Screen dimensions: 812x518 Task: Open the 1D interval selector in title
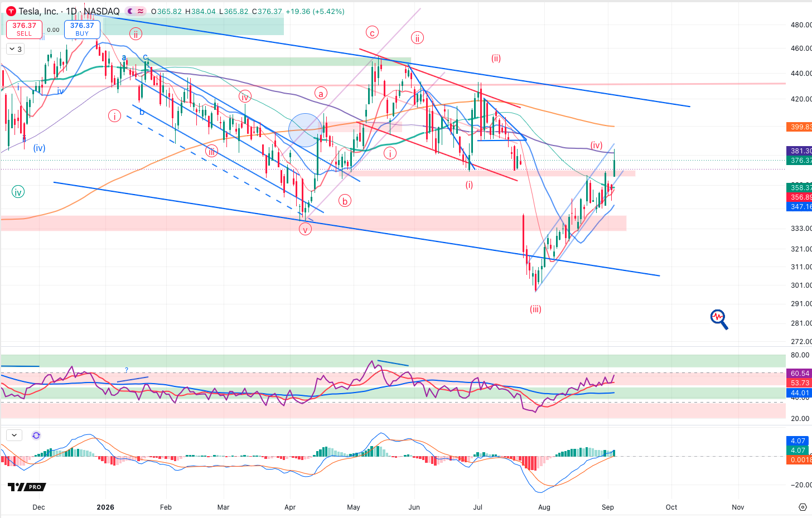tap(71, 11)
